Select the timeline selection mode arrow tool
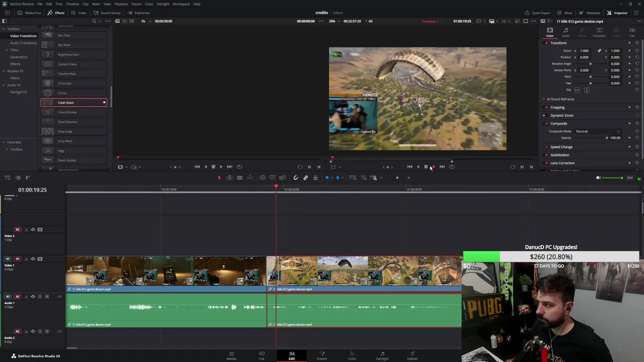The height and width of the screenshot is (362, 644). click(219, 177)
